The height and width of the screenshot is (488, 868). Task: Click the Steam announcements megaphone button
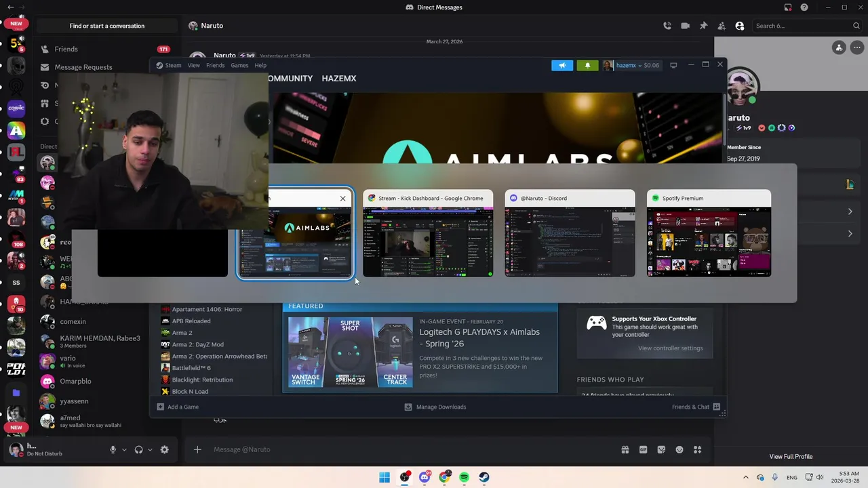[562, 65]
